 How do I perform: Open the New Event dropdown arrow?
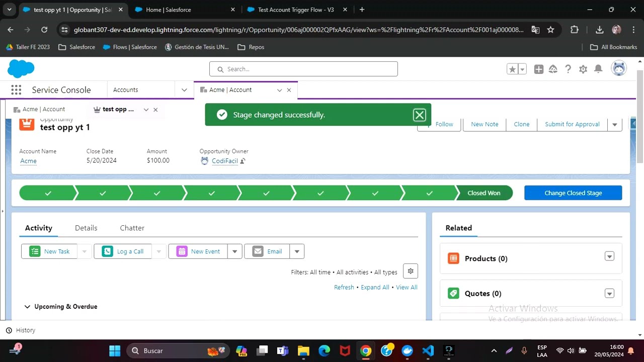[x=234, y=251]
